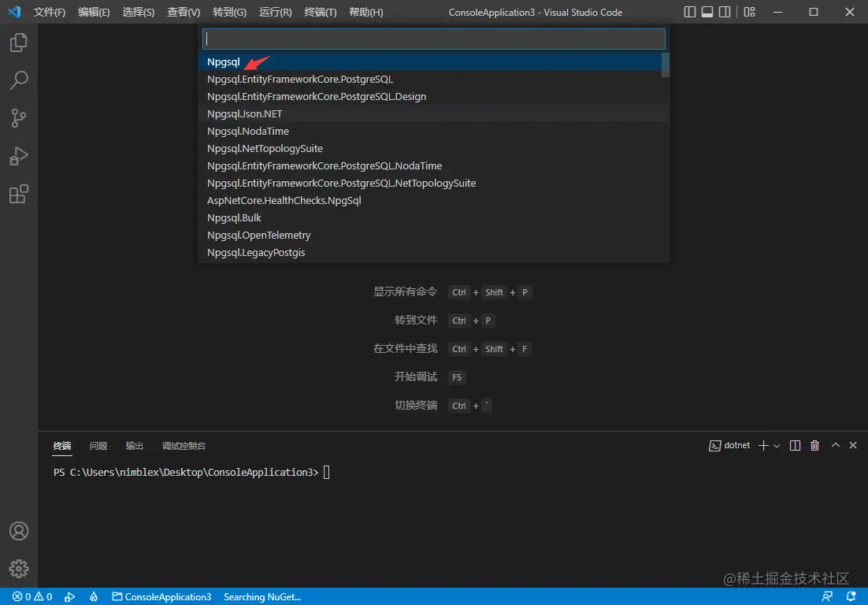Open the 选择(S) menu
Screen dimensions: 868x605
[139, 12]
